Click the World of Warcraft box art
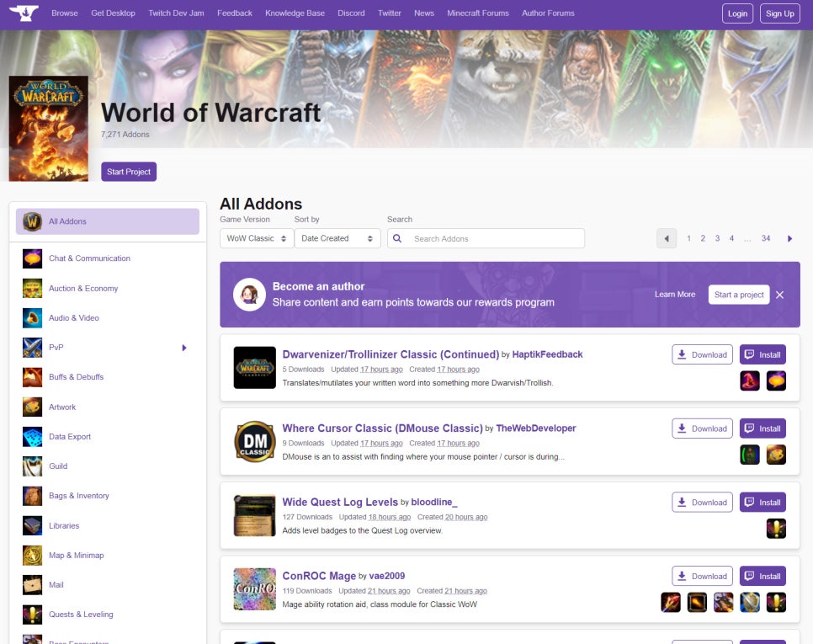 pyautogui.click(x=49, y=129)
